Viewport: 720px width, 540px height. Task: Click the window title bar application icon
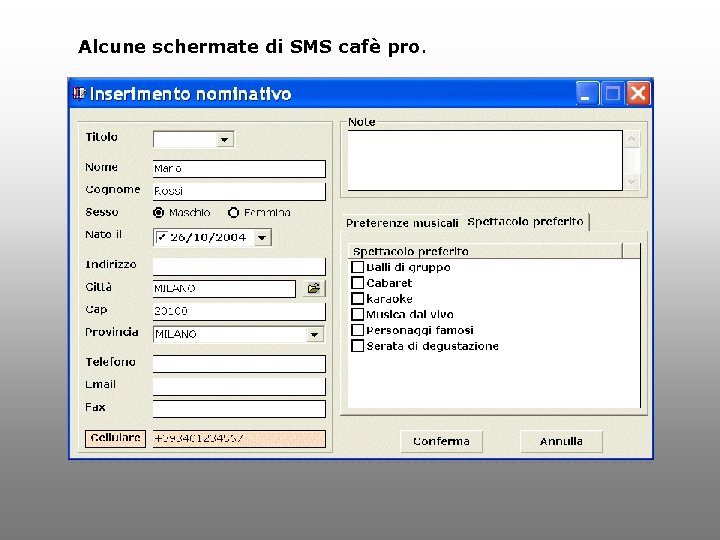click(79, 93)
